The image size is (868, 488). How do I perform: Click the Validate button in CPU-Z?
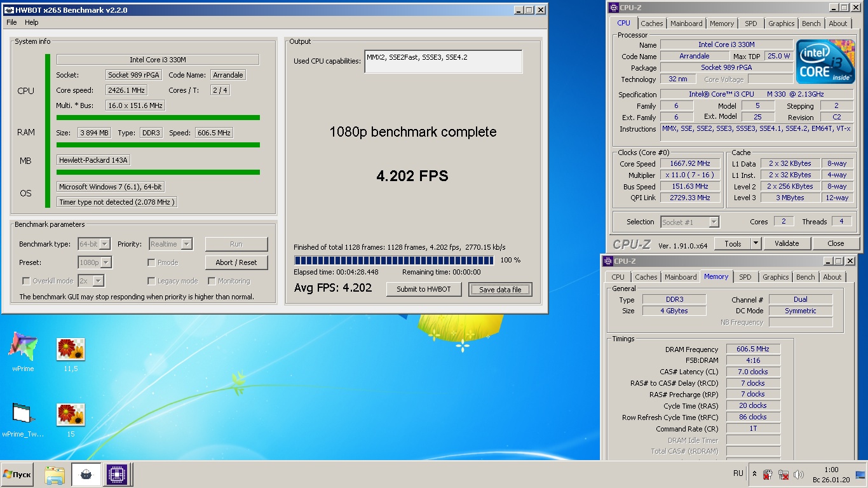coord(787,243)
